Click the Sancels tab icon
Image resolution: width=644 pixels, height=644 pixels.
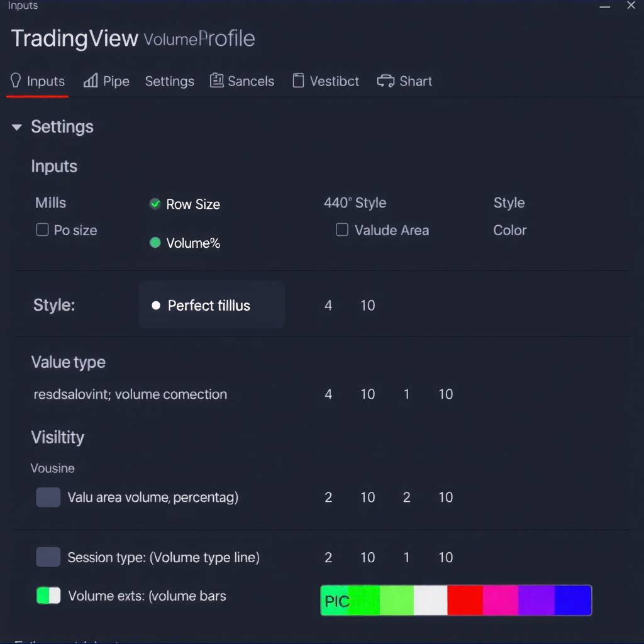pyautogui.click(x=217, y=80)
